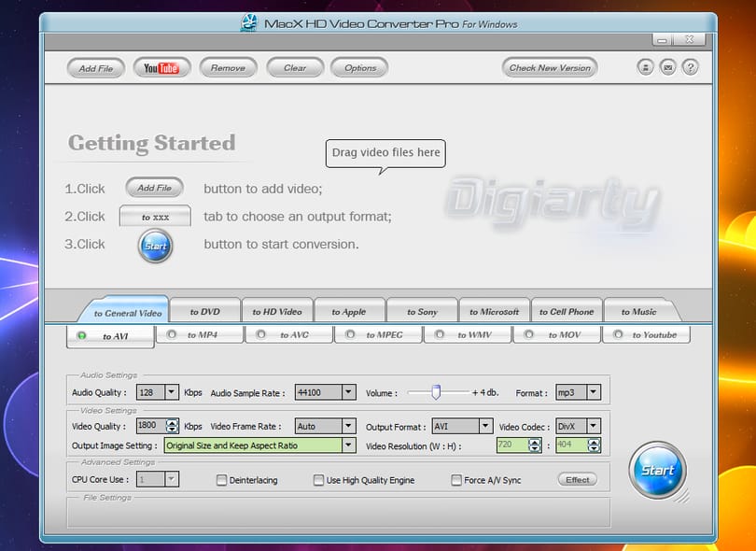Click the Volume slider handle
Image resolution: width=756 pixels, height=551 pixels.
[436, 392]
